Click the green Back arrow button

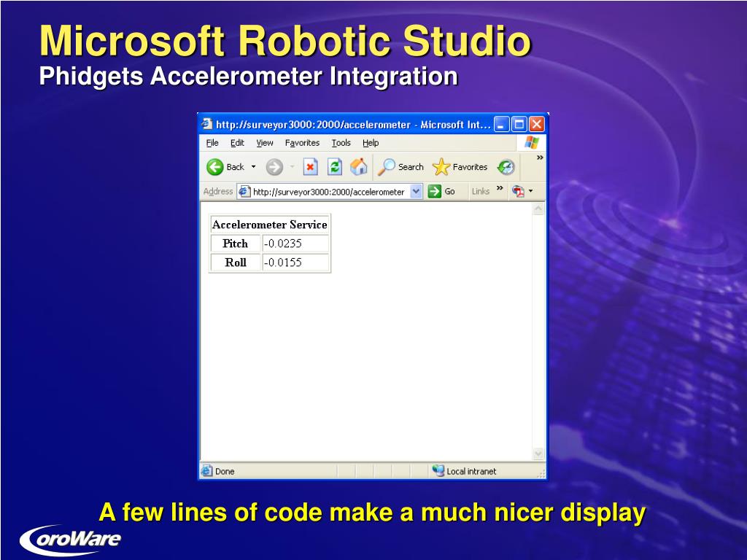point(215,167)
